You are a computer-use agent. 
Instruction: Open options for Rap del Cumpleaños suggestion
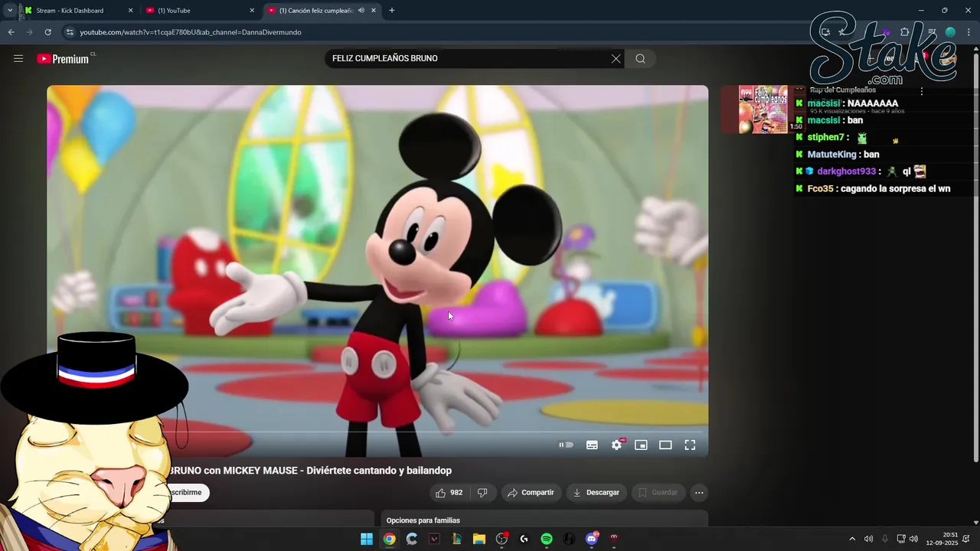(922, 91)
